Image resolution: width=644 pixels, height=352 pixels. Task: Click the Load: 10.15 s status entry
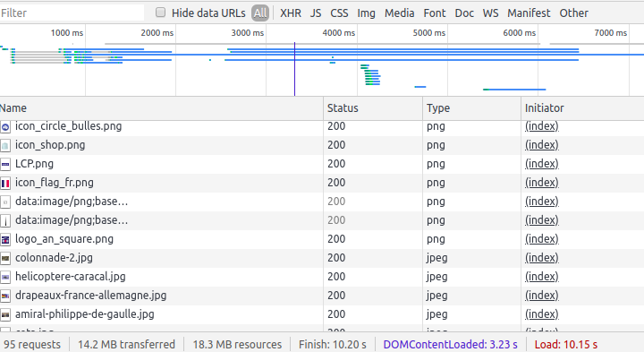coord(565,344)
